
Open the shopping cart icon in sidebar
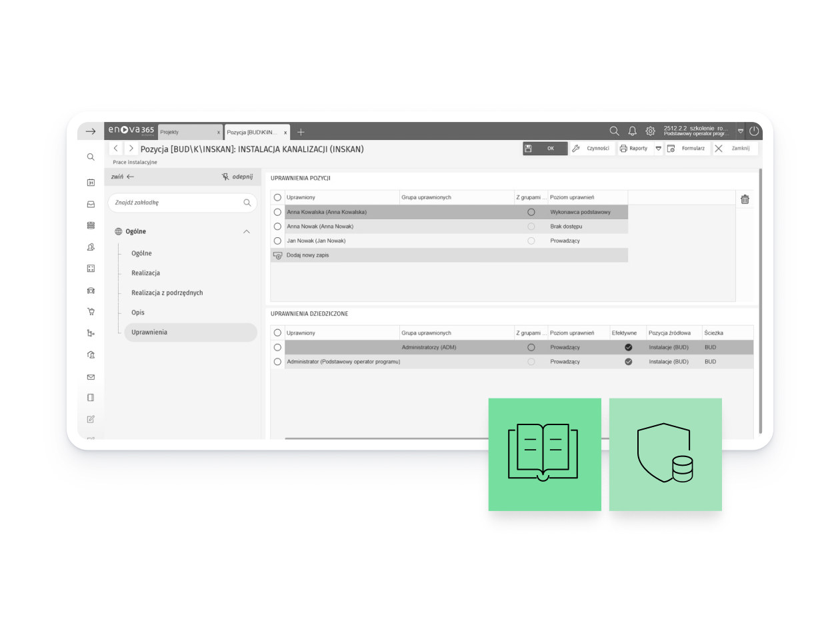(x=91, y=311)
